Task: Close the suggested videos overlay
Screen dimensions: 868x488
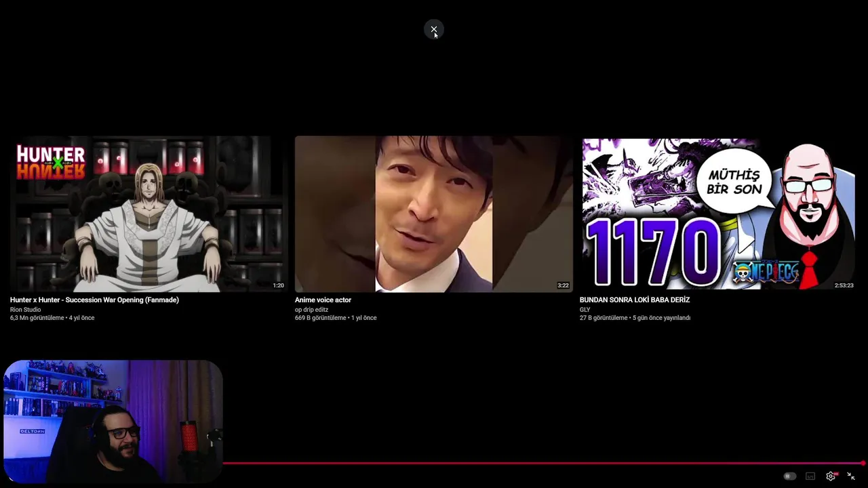Action: click(434, 29)
